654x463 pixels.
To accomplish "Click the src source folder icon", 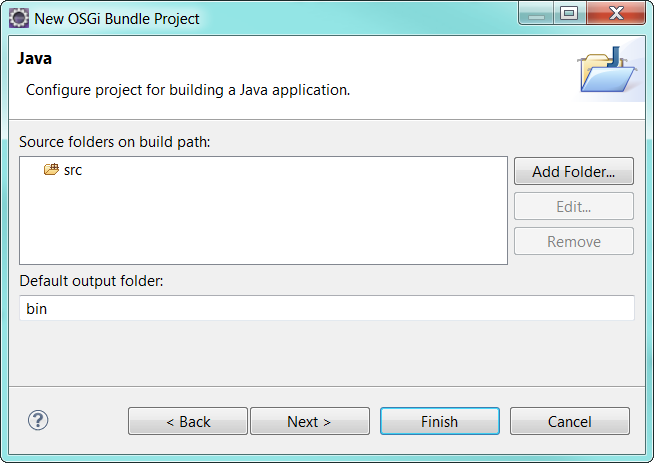I will 51,170.
